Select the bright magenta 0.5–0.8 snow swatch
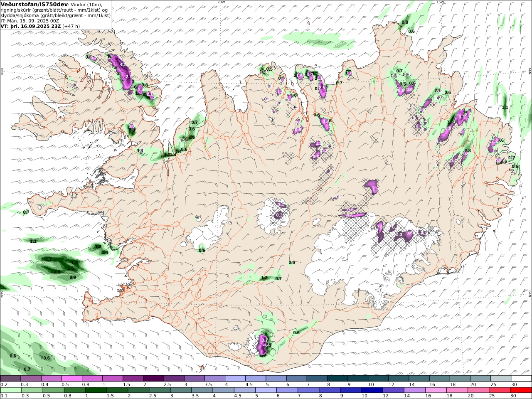 point(72,379)
